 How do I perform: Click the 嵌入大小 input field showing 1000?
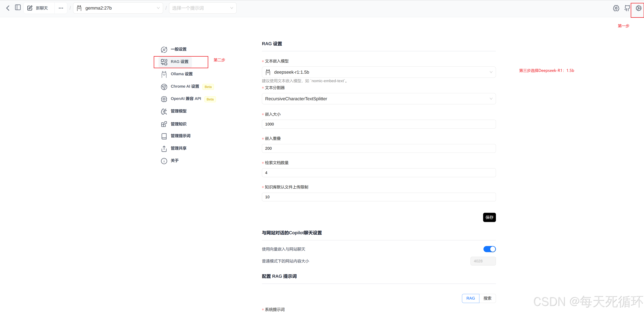pyautogui.click(x=378, y=124)
